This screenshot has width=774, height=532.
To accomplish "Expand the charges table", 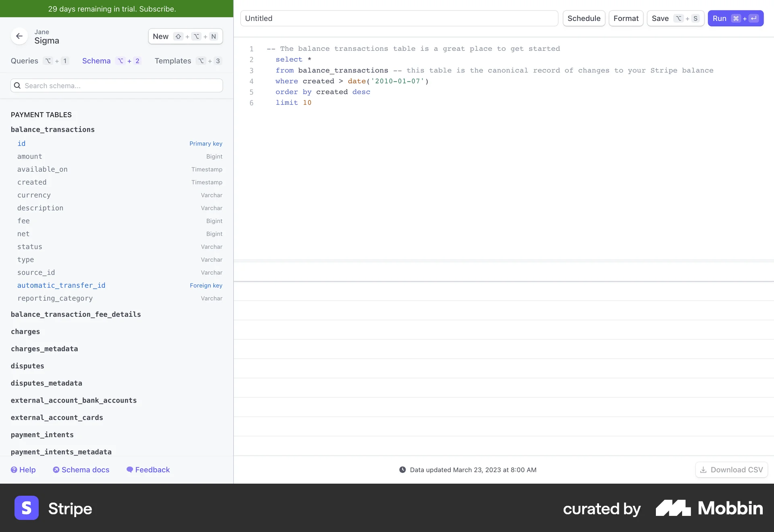I will [25, 331].
